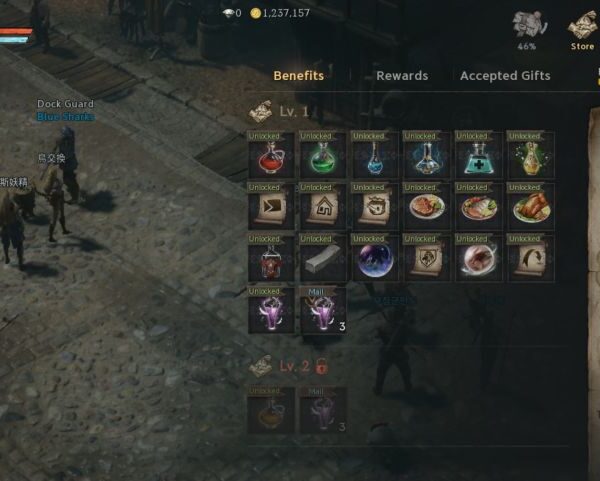
Task: Click the 46% progress figure icon
Action: [x=529, y=31]
